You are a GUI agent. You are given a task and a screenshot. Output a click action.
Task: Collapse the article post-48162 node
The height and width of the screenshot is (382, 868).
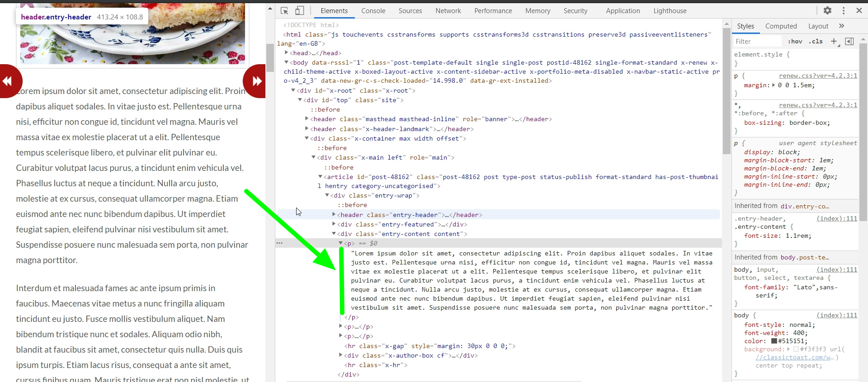(321, 177)
